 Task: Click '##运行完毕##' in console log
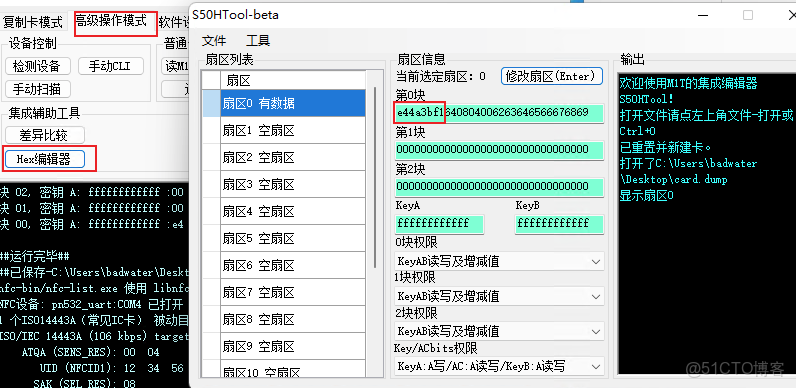click(x=35, y=256)
